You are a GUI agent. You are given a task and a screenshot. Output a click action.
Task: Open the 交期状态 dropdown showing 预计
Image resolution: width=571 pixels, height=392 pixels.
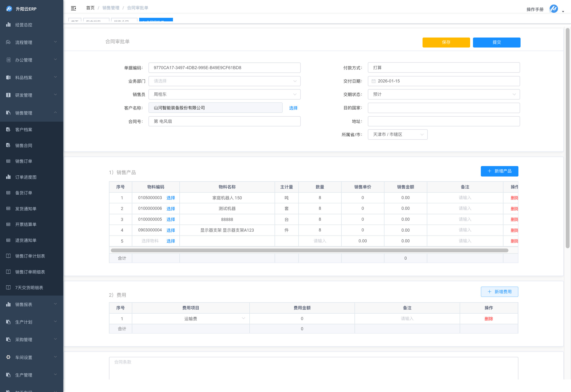coord(443,94)
